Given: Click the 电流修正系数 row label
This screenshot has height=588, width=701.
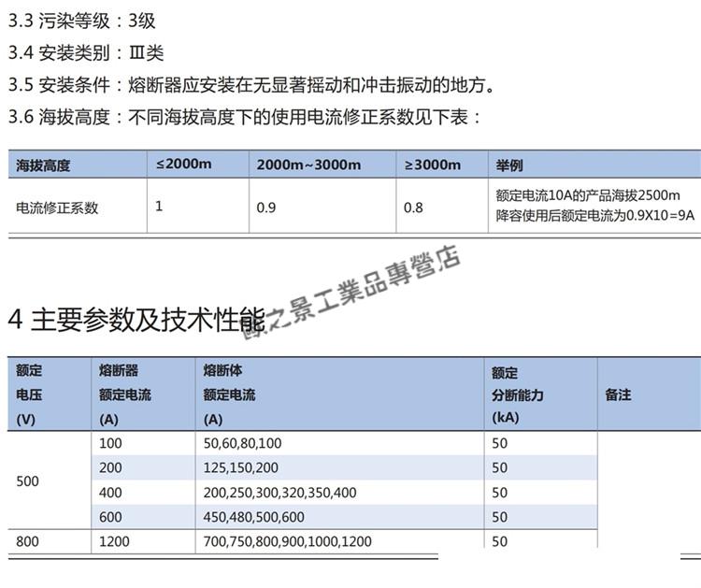Looking at the screenshot, I should (58, 208).
